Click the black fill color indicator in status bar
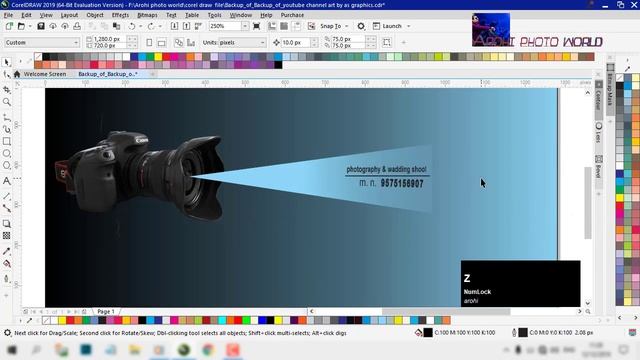This screenshot has width=640, height=360. (428, 333)
